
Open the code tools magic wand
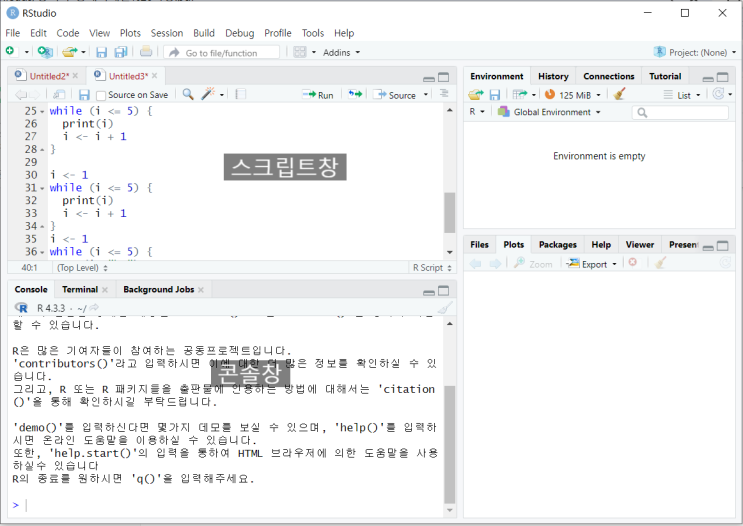[208, 94]
